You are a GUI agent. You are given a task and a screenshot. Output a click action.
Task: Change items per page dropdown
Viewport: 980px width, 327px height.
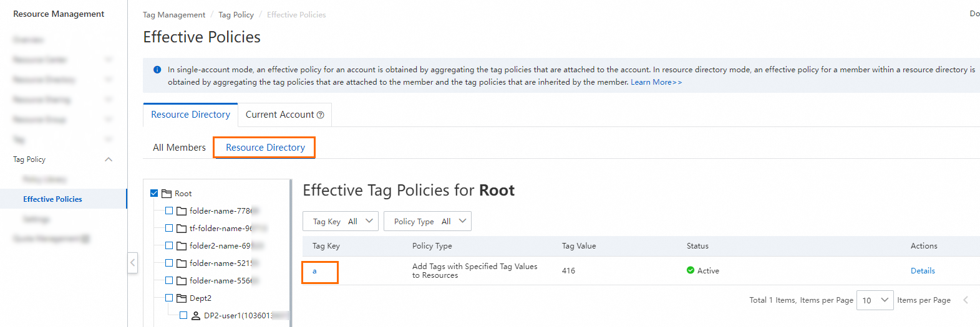(875, 300)
